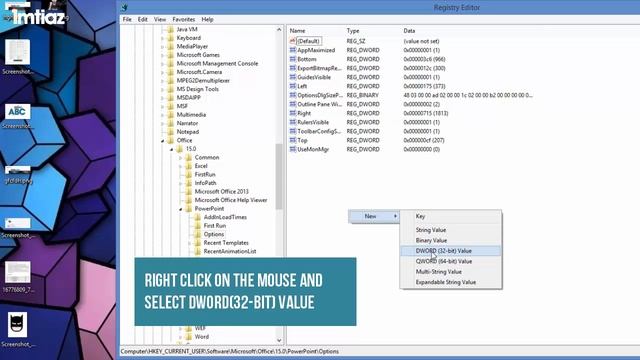The image size is (640, 360).
Task: Click the Top value icon
Action: click(x=293, y=140)
